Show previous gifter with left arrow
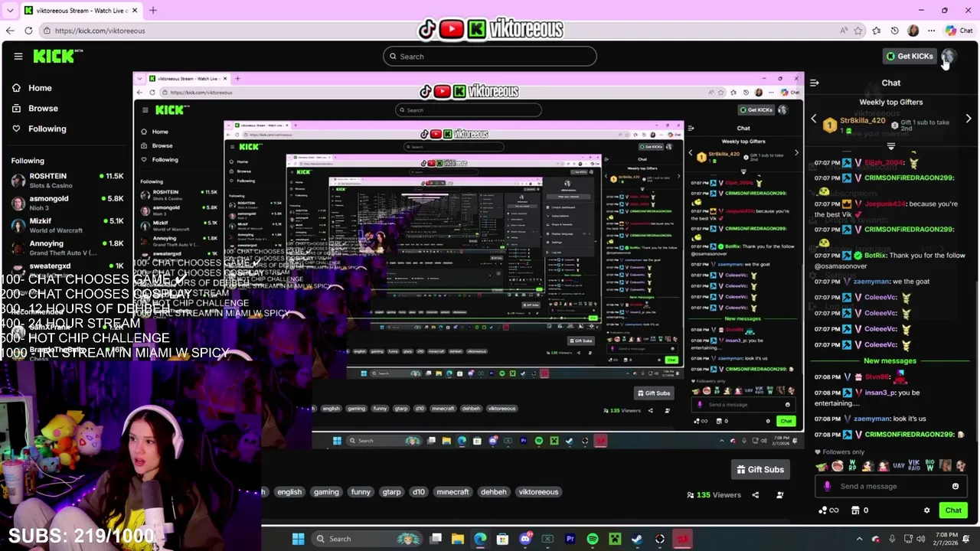 (814, 119)
